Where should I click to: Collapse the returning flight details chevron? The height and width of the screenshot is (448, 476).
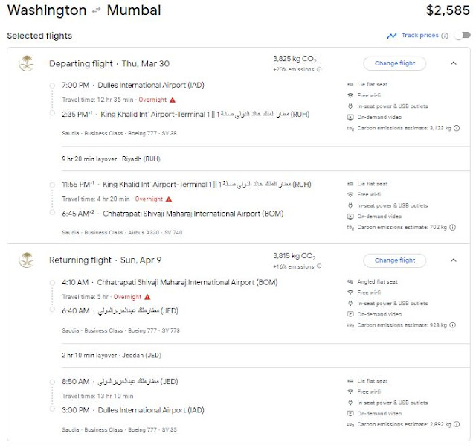(x=454, y=260)
